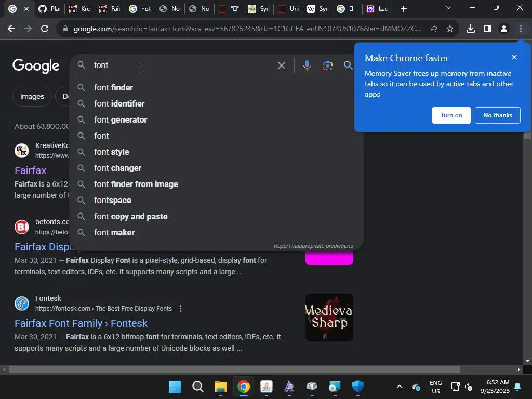Open Windows taskbar search

[197, 387]
